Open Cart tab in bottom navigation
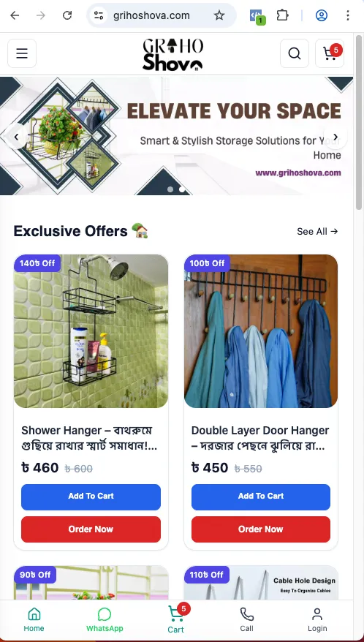The height and width of the screenshot is (642, 364). [176, 619]
